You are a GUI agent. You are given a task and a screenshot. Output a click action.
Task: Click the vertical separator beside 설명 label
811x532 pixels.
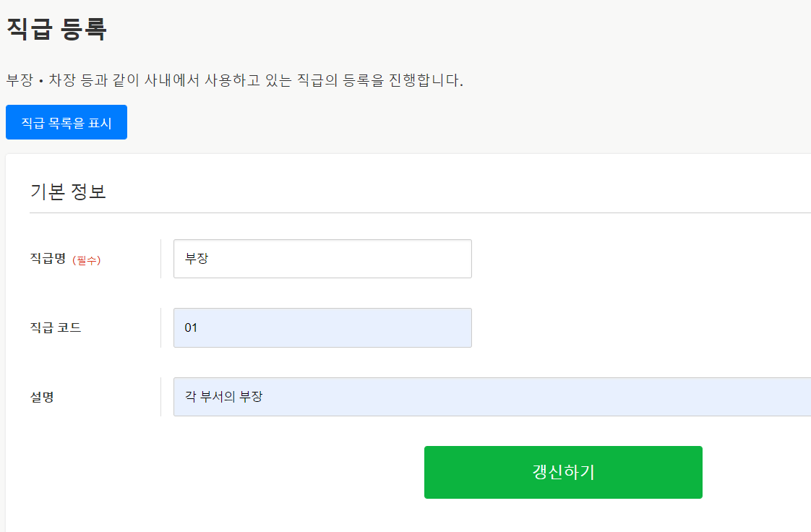coord(160,397)
